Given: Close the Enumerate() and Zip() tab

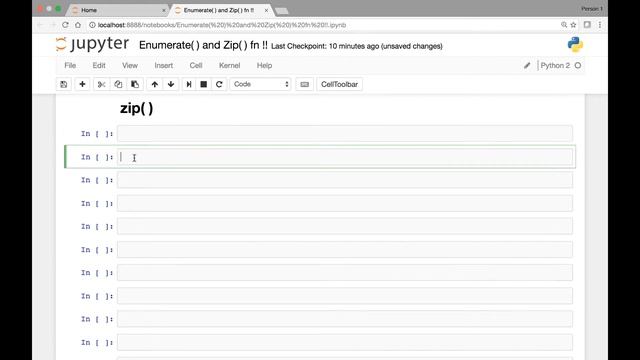Looking at the screenshot, I should pos(266,10).
